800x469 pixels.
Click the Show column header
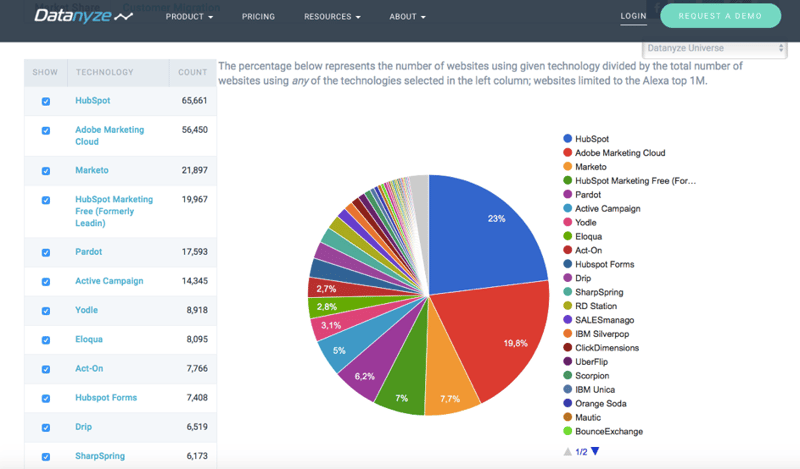point(45,72)
